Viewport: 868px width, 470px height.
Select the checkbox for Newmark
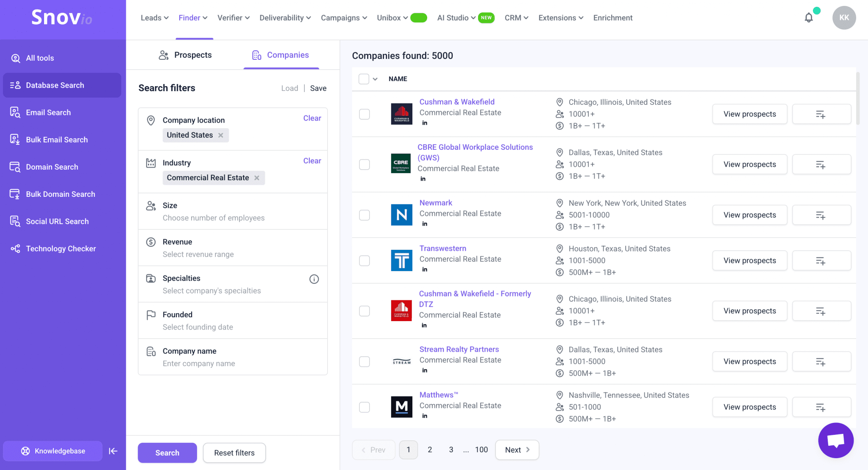[x=364, y=215]
